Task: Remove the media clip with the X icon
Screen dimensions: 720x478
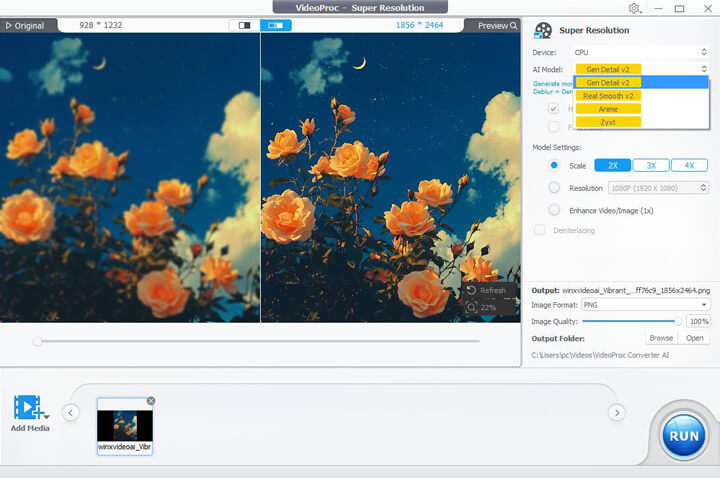Action: tap(151, 401)
